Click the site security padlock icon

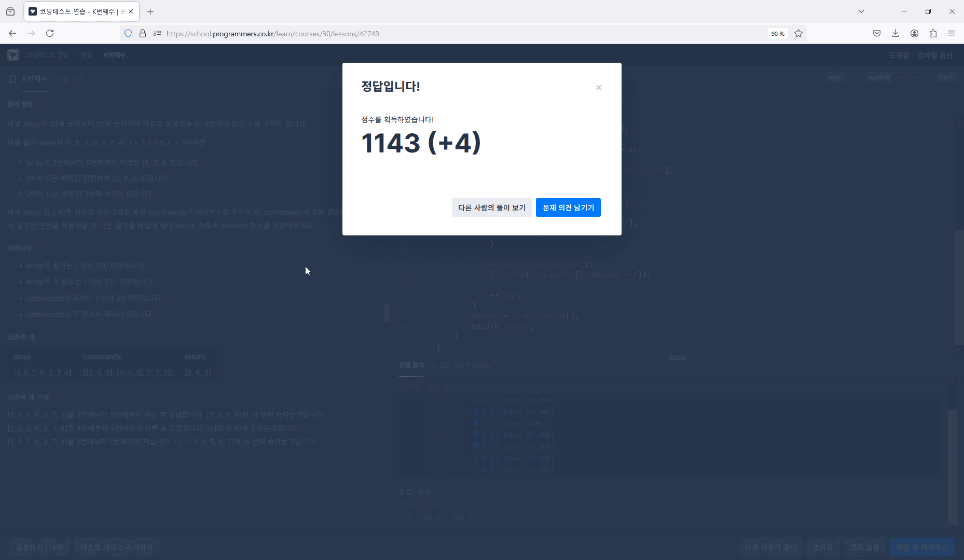point(143,33)
